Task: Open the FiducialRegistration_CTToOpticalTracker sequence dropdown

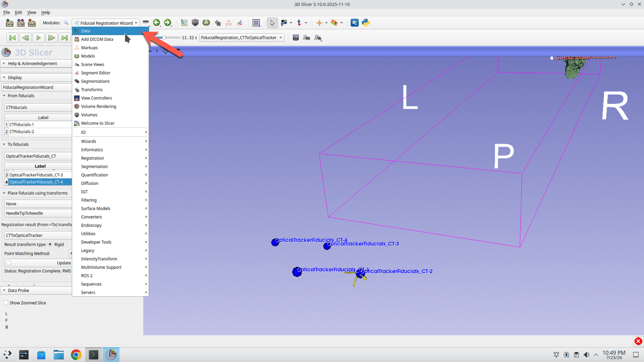Action: (242, 38)
